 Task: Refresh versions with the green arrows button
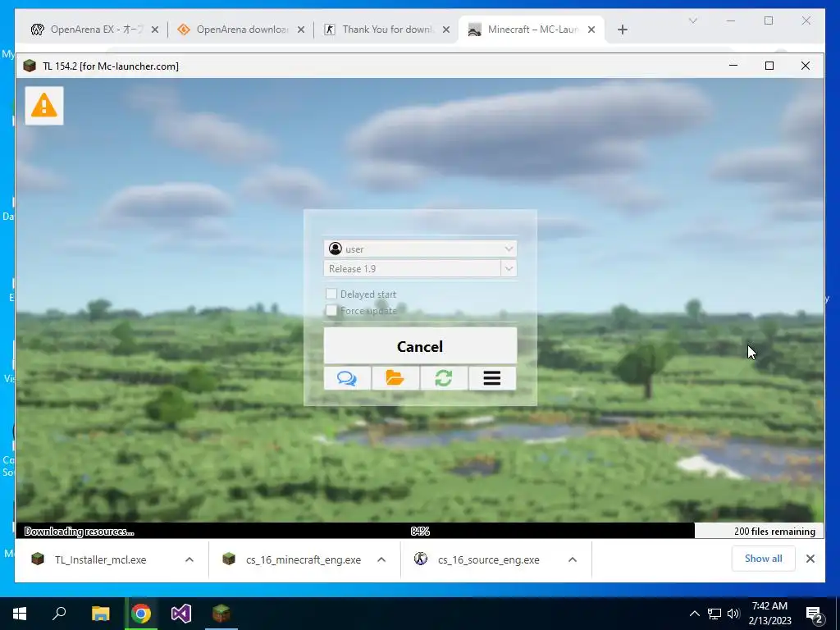click(x=444, y=378)
